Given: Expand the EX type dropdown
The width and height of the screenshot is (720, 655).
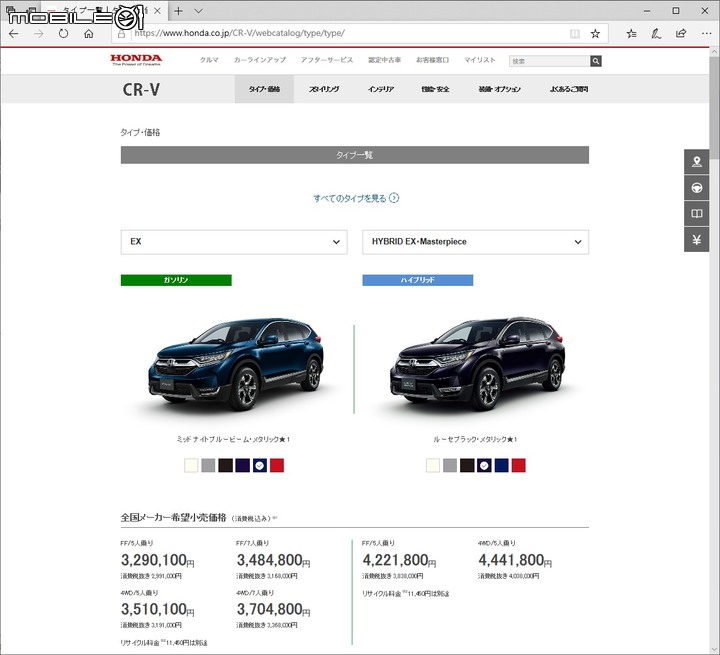Looking at the screenshot, I should [234, 242].
